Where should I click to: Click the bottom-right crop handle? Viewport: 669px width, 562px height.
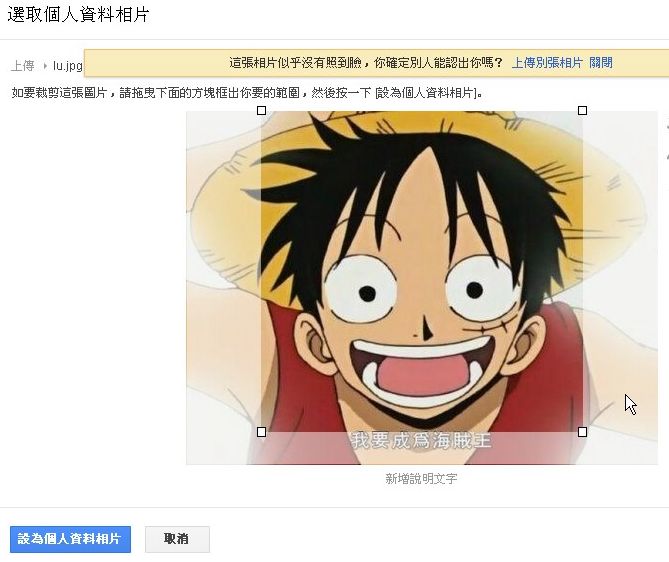tap(582, 432)
